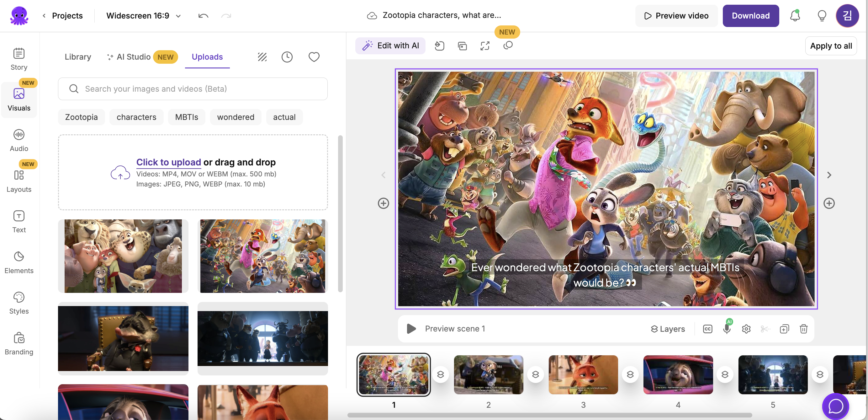Open the Elements sidebar panel
868x420 pixels.
point(19,262)
